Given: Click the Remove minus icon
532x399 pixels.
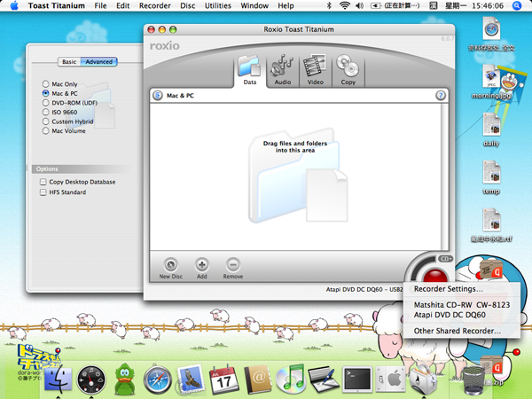Looking at the screenshot, I should tap(233, 265).
